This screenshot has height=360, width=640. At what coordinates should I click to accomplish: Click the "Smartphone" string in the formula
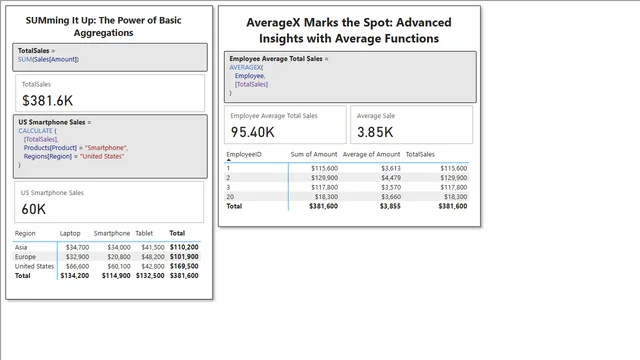pos(106,148)
